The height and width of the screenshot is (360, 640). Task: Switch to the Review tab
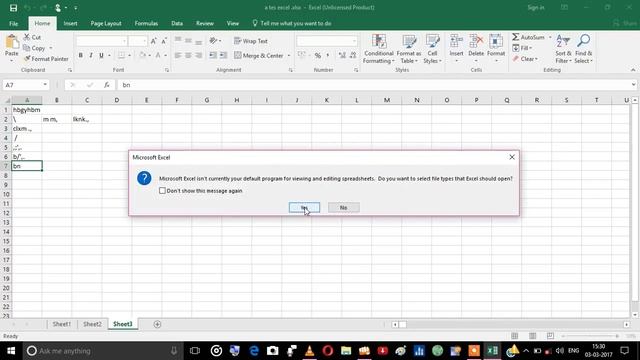click(x=204, y=23)
